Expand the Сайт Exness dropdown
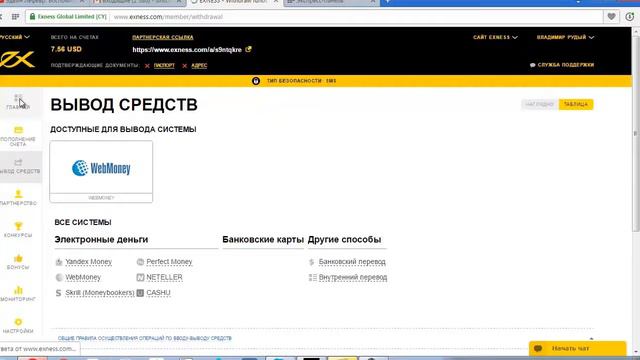Viewport: 640px width, 360px height. 495,37
